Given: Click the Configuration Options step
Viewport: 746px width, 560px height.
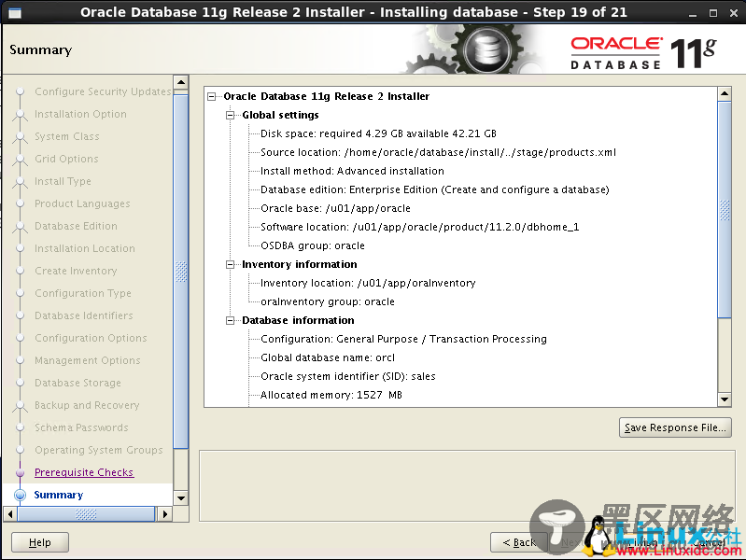Looking at the screenshot, I should tap(91, 338).
